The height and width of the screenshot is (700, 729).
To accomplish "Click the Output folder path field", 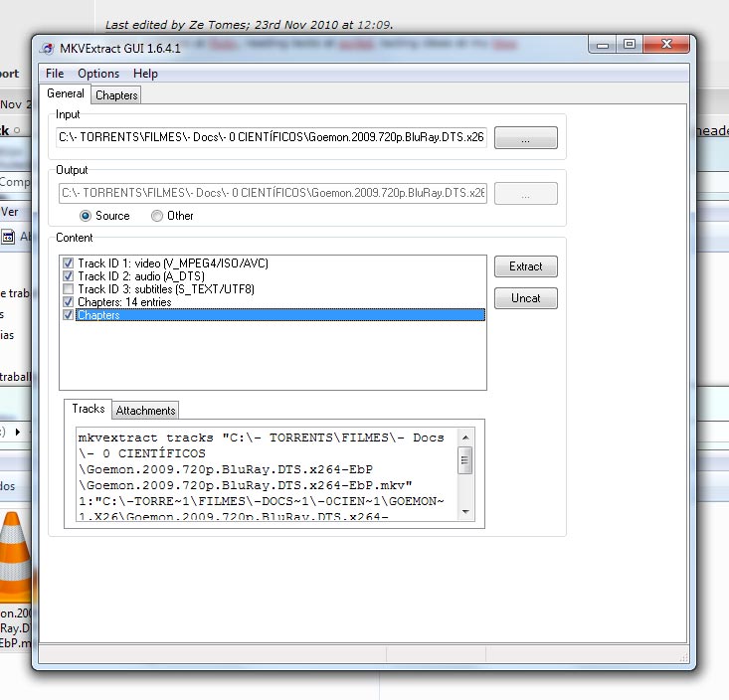I will (273, 193).
